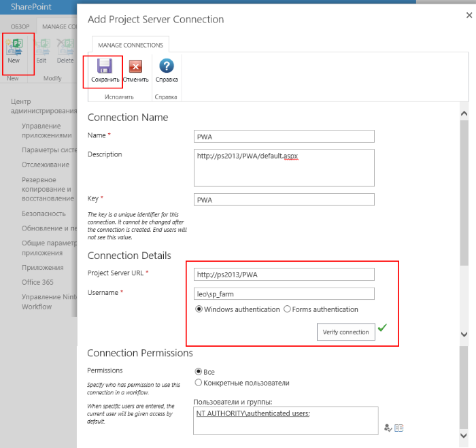Click the Name input field
The height and width of the screenshot is (448, 476).
coord(284,137)
